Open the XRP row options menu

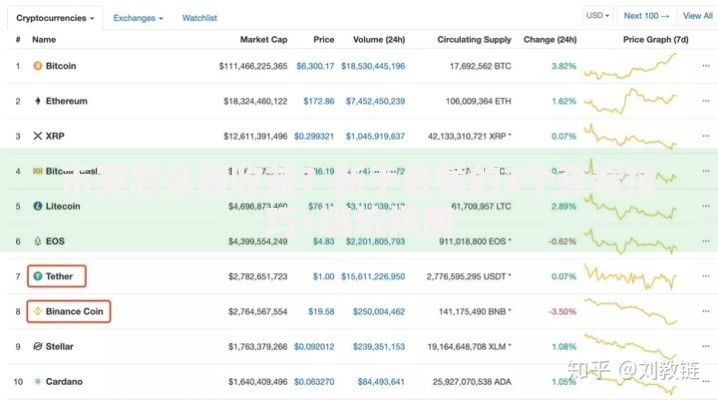[706, 136]
